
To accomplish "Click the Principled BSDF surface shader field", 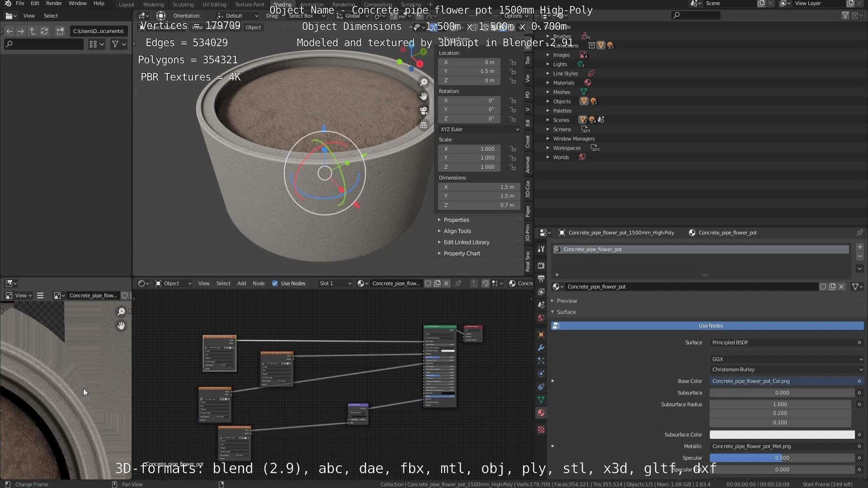I will [x=787, y=343].
